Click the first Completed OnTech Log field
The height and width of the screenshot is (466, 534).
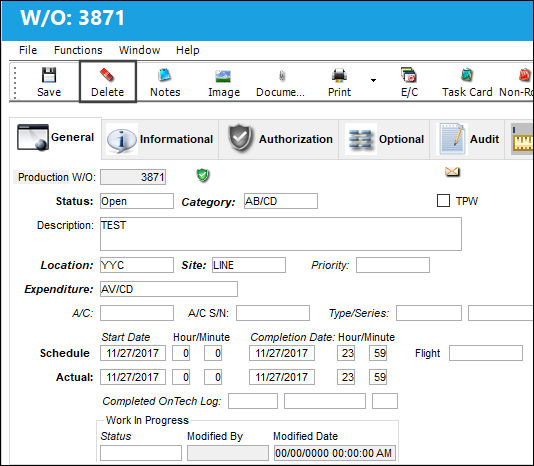coord(253,401)
